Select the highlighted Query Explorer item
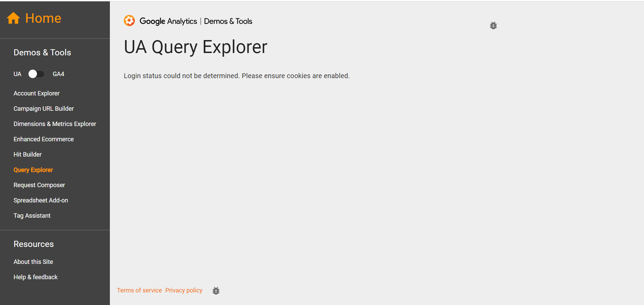Viewport: 644px width, 305px height. (33, 170)
